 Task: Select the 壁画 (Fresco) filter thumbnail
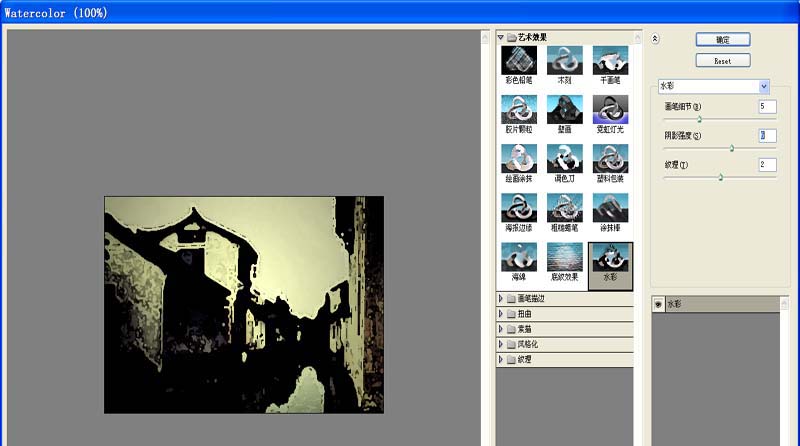pos(564,110)
